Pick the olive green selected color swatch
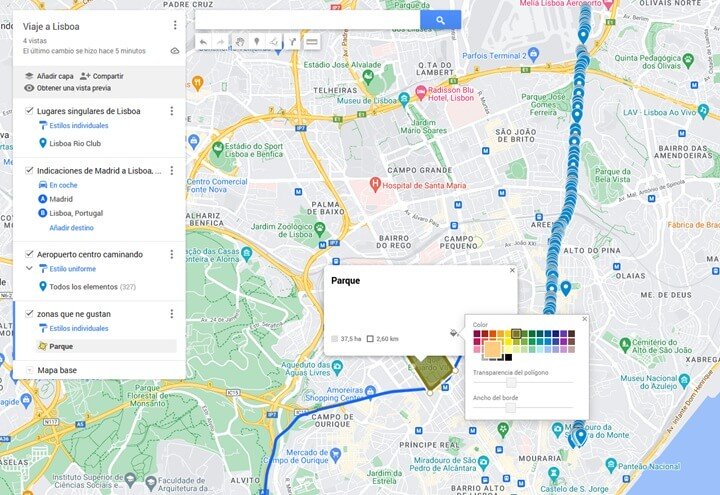The width and height of the screenshot is (720, 495). point(516,334)
